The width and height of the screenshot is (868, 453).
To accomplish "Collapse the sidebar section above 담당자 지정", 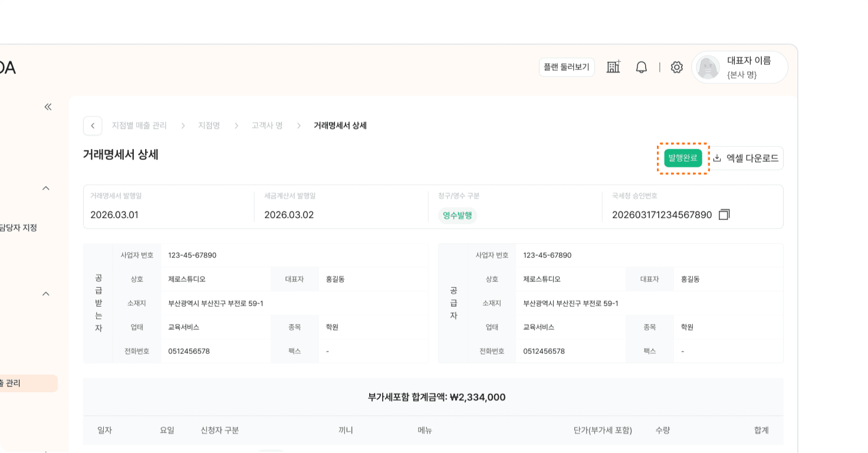I will tap(46, 188).
